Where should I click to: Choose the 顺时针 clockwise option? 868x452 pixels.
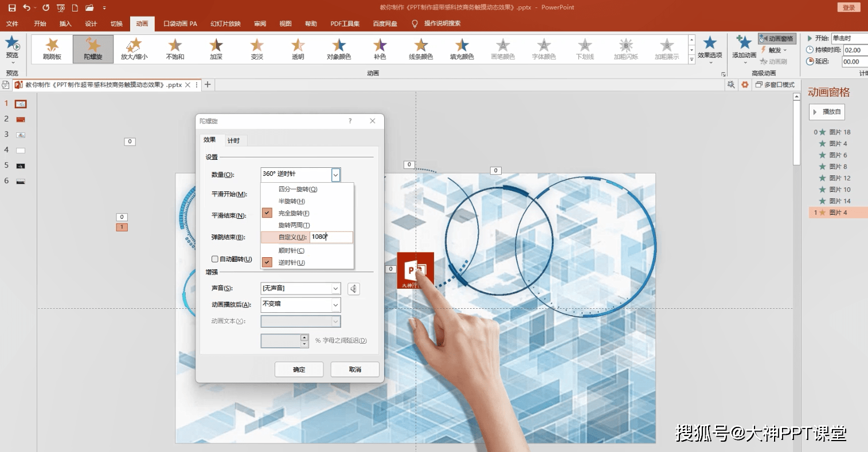[291, 250]
